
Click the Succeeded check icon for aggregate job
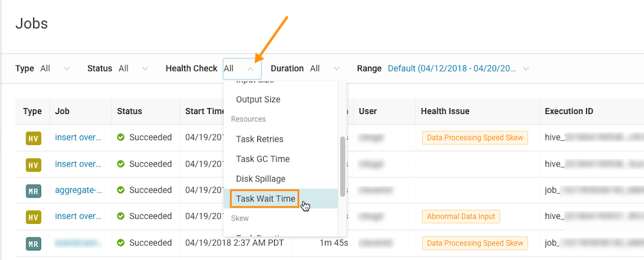pyautogui.click(x=121, y=190)
